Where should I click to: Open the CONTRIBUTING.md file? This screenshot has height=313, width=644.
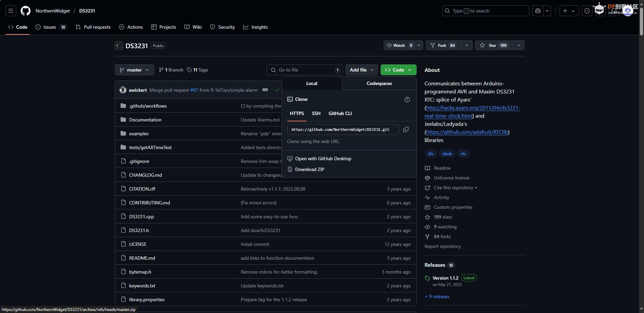[x=150, y=203]
